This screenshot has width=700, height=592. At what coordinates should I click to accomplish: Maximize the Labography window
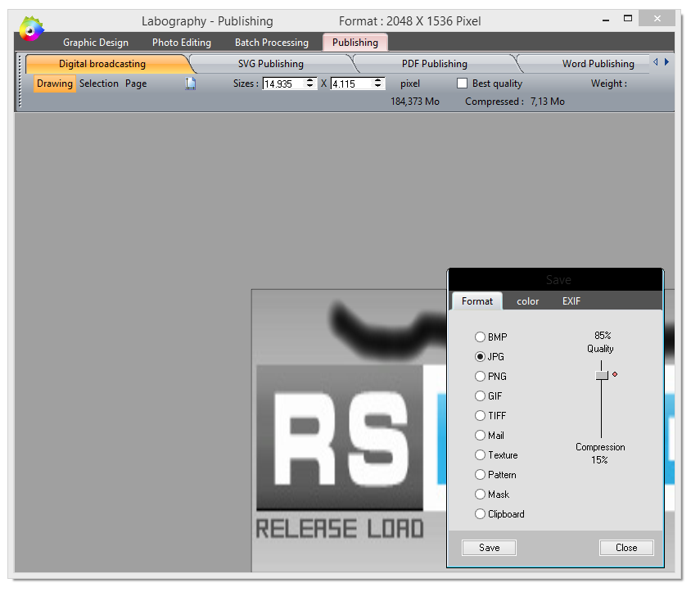tap(628, 18)
